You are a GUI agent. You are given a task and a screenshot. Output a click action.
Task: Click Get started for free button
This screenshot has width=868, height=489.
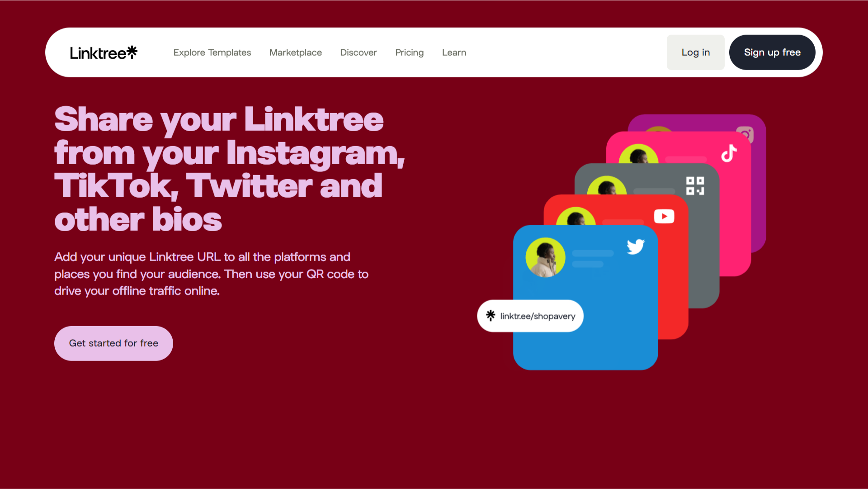coord(113,343)
